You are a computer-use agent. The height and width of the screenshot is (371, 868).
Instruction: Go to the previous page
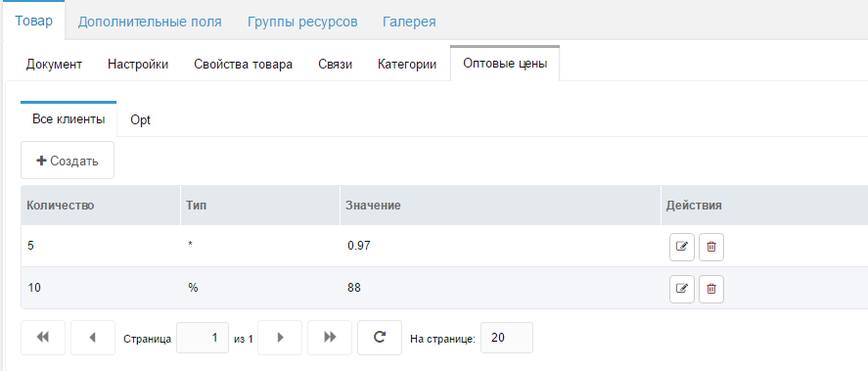coord(93,337)
